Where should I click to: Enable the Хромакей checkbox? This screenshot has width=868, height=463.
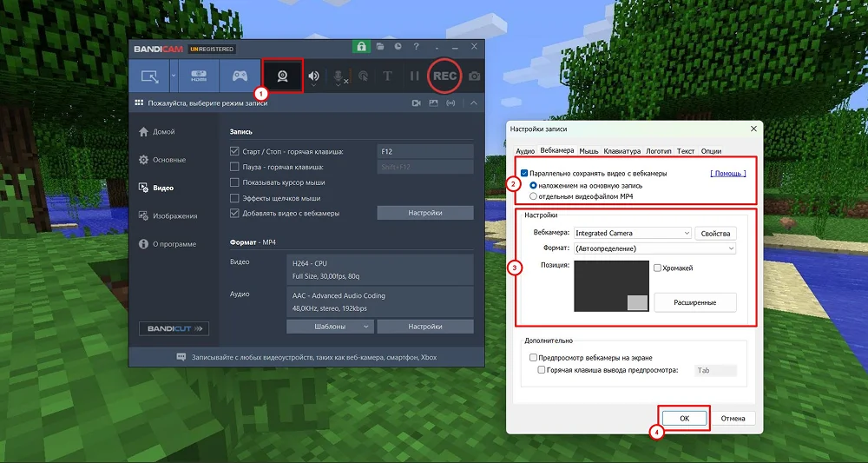point(658,268)
